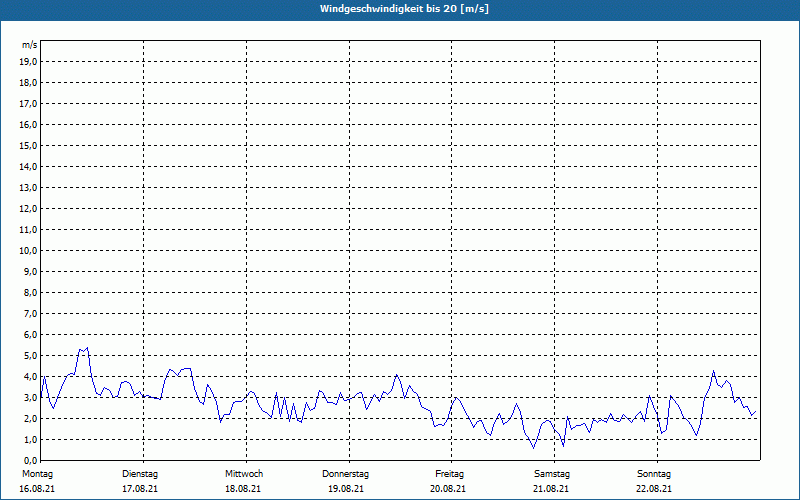The width and height of the screenshot is (800, 500).
Task: Click the Dienstag day label
Action: coord(140,474)
